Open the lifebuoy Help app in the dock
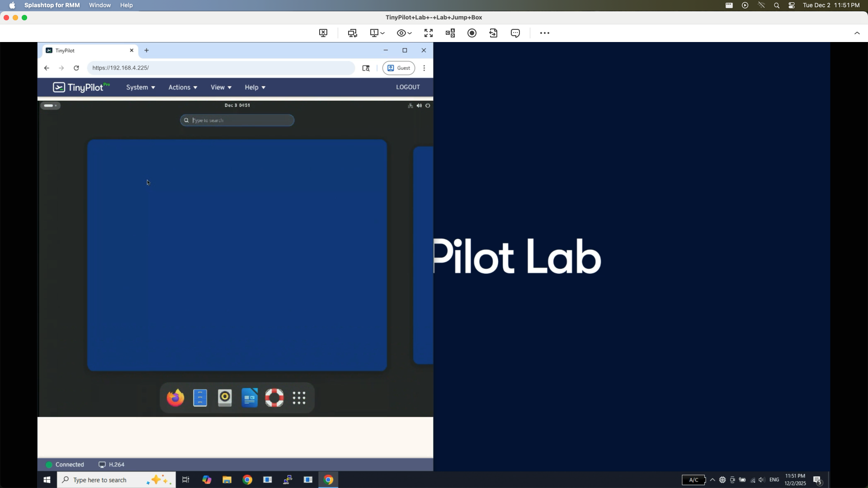Screen dimensions: 868x488 pyautogui.click(x=274, y=398)
